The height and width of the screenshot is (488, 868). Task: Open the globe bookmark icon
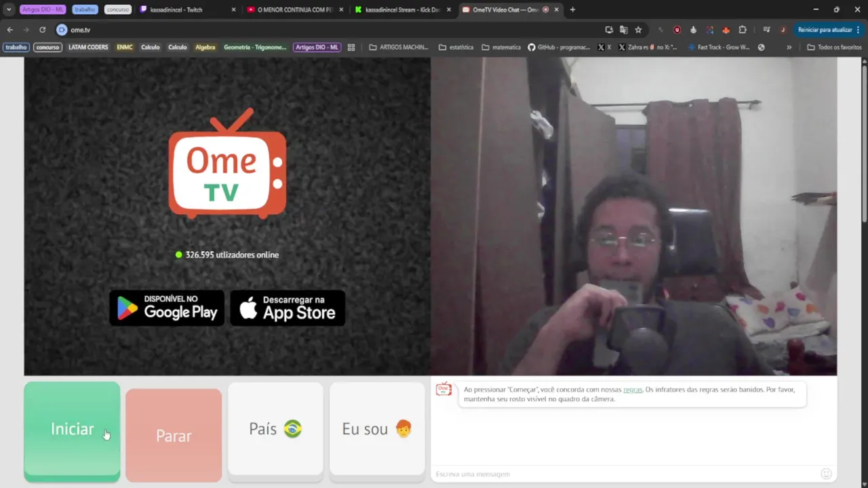761,47
